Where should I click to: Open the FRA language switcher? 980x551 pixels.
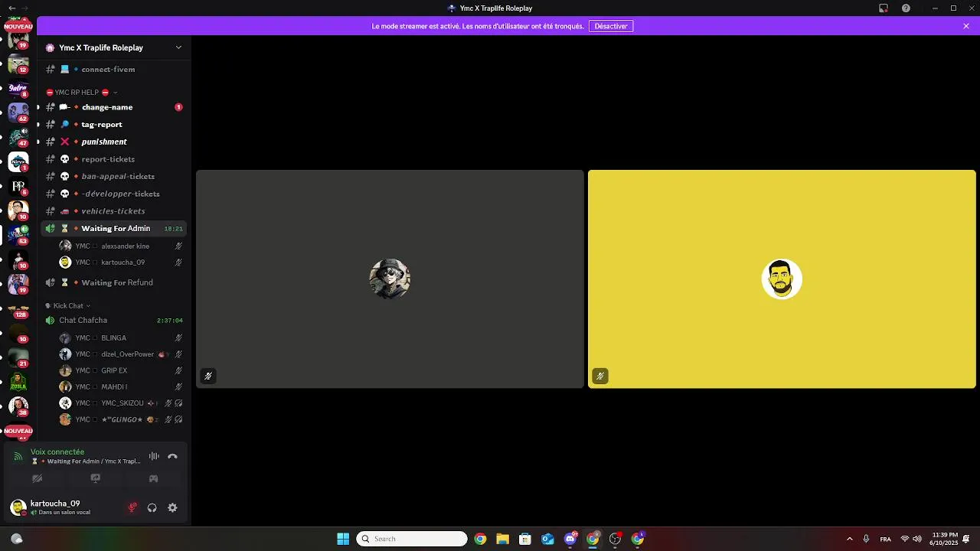point(886,539)
